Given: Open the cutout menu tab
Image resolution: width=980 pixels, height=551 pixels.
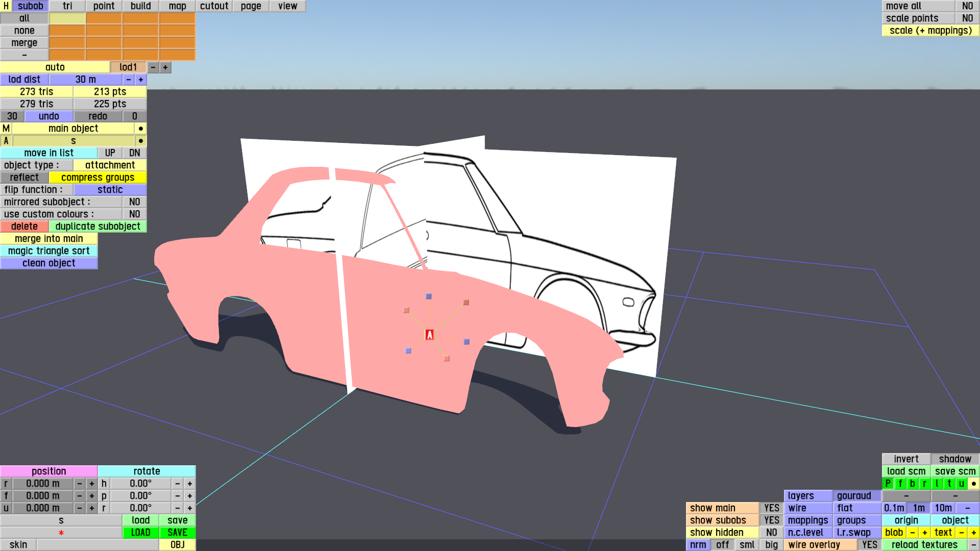Looking at the screenshot, I should (x=214, y=6).
